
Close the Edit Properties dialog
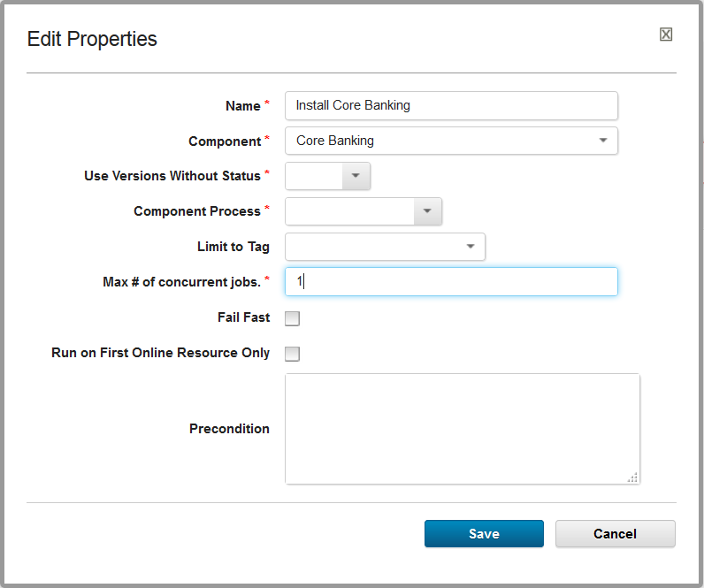(x=666, y=34)
